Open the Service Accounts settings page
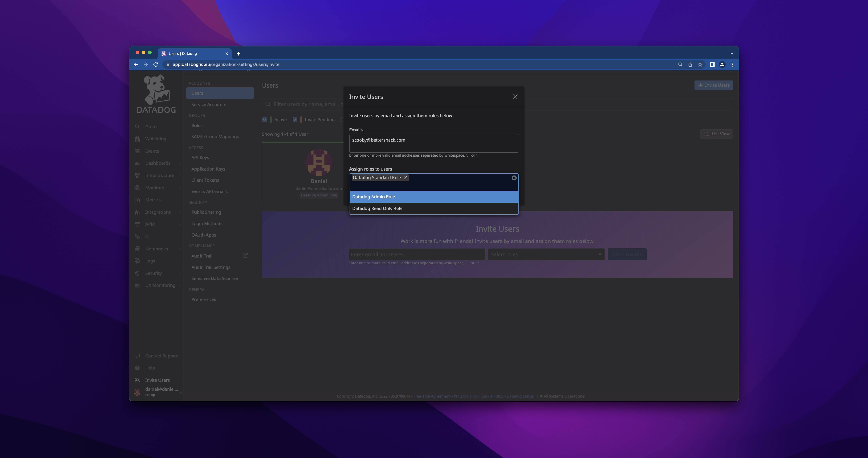Viewport: 868px width, 458px height. [x=209, y=104]
